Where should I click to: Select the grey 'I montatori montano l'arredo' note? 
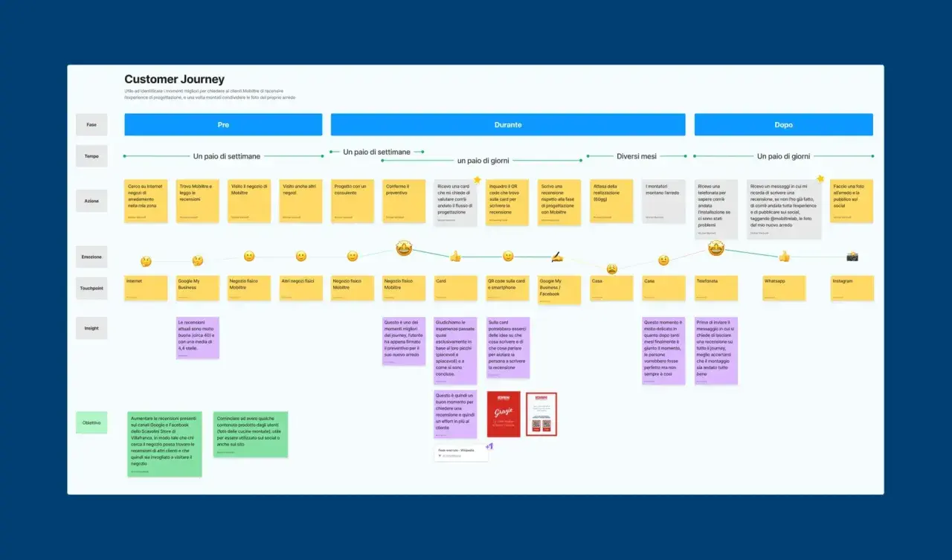663,201
